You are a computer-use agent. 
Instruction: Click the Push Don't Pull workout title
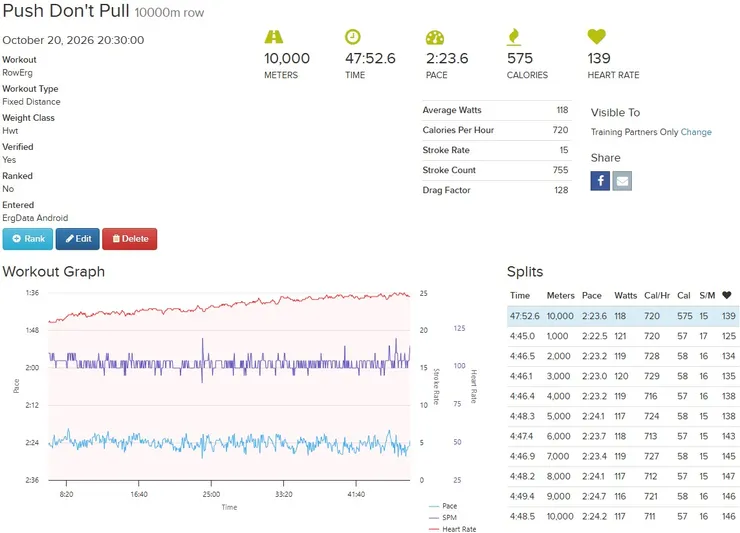[x=66, y=10]
